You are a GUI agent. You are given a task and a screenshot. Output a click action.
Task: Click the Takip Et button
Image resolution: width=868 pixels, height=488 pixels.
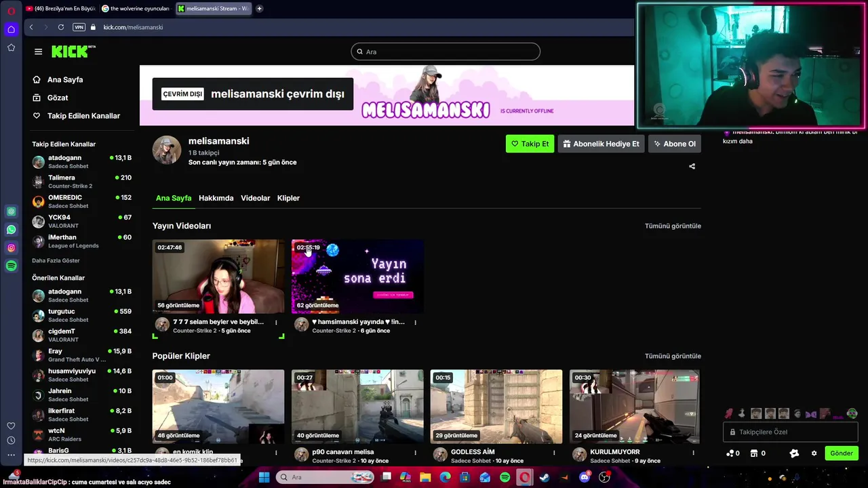[x=530, y=144]
